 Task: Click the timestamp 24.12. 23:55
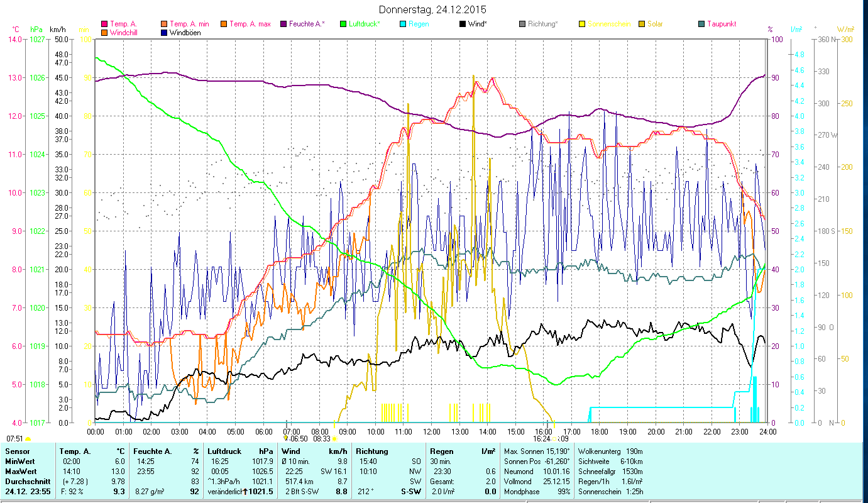28,492
